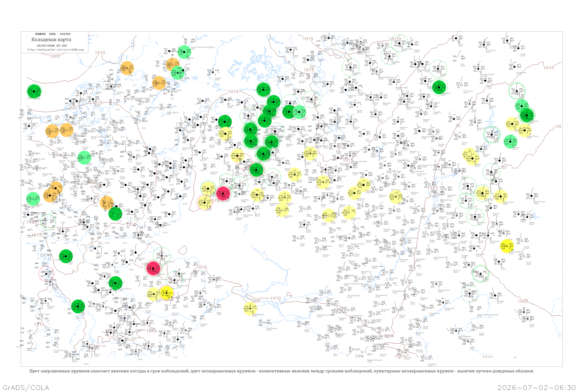588x392 pixels.
Task: Click the 1005 isobar label under the title box
Action: tap(55, 56)
